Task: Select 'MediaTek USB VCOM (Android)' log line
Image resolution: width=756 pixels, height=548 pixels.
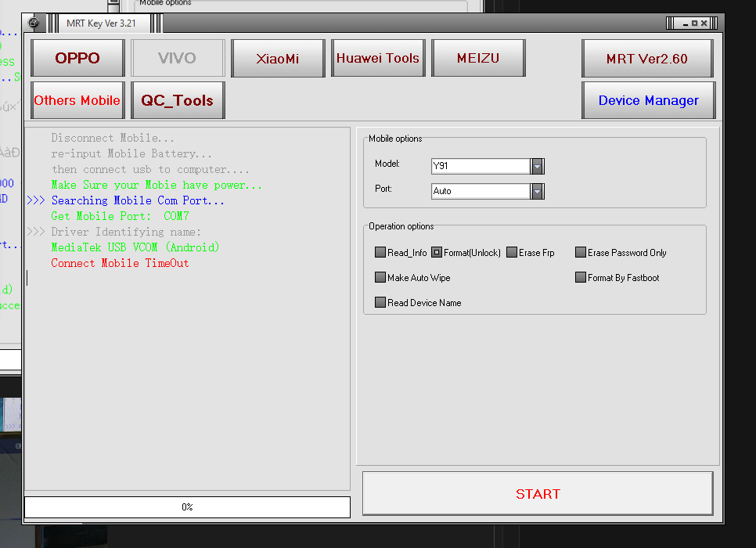Action: 135,247
